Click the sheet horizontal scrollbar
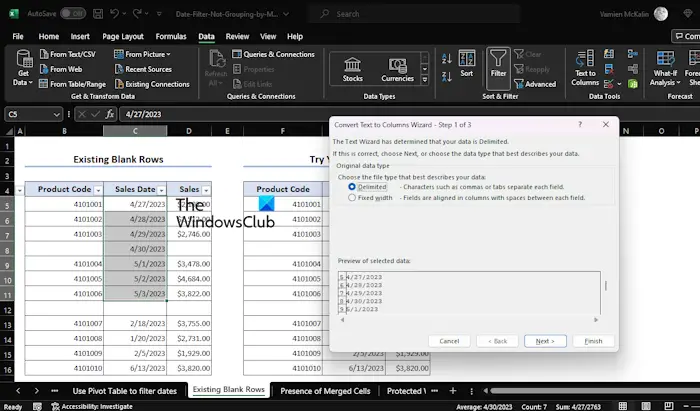700x411 pixels. (x=595, y=391)
